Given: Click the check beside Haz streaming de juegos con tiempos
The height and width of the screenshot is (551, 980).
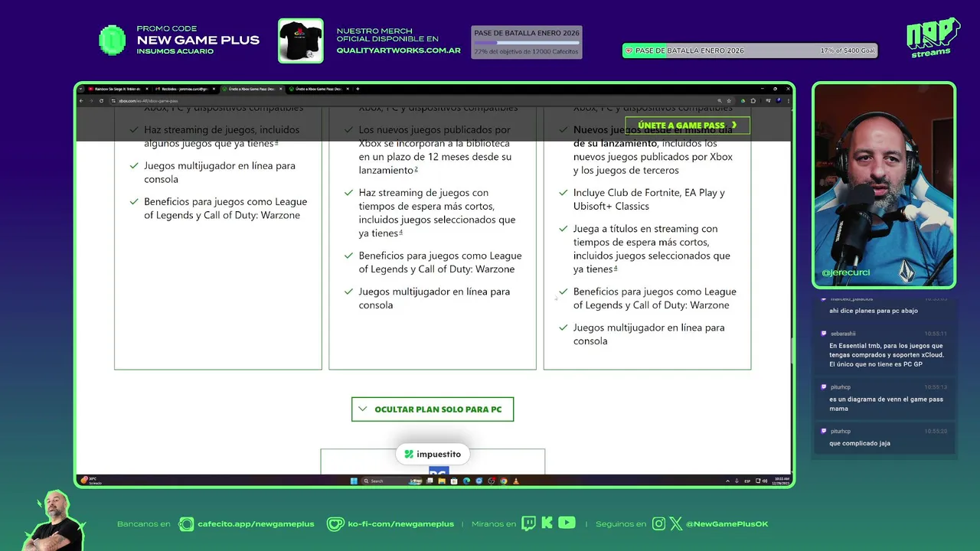Looking at the screenshot, I should (349, 193).
